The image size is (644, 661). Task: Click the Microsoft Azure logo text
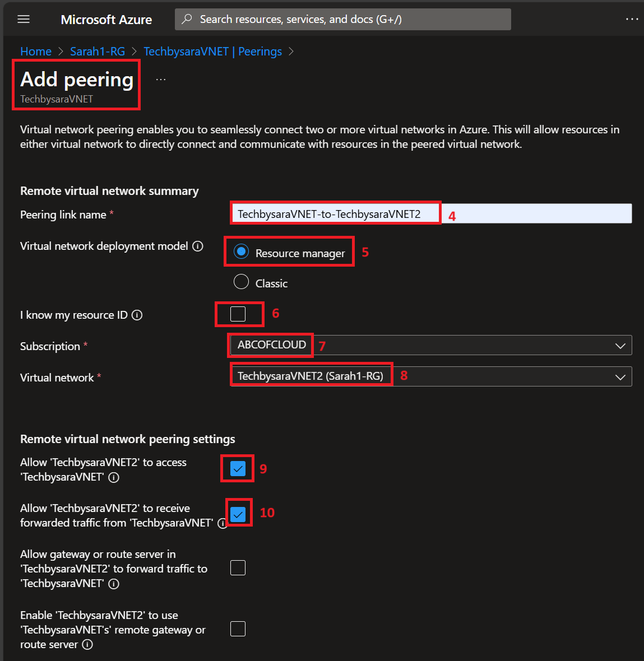[106, 20]
